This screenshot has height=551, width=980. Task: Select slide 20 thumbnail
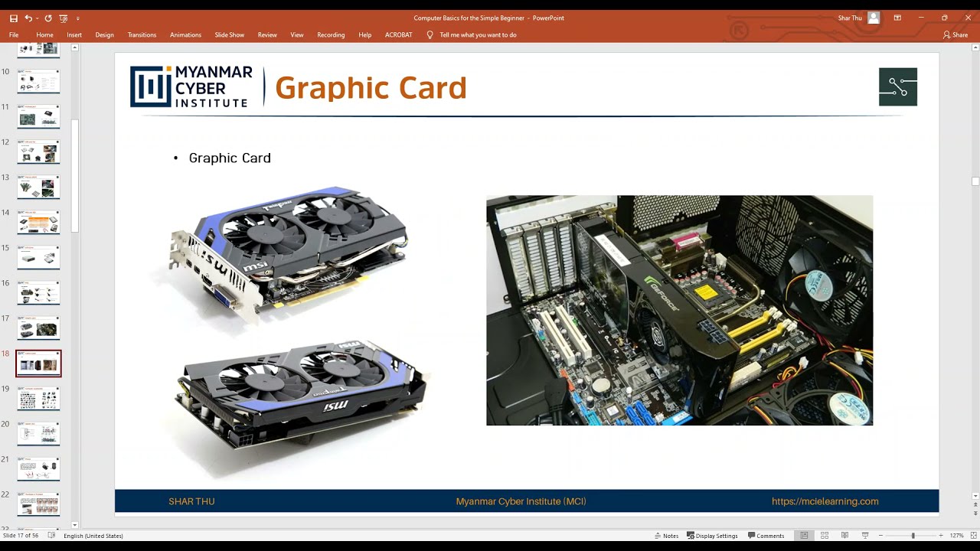[38, 433]
